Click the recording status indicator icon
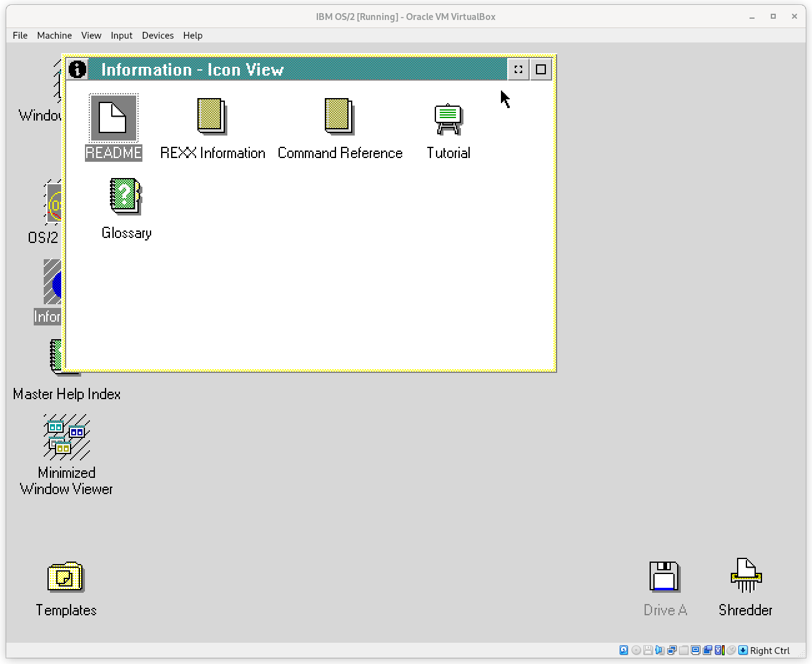Viewport: 812px width, 664px height. (x=707, y=650)
